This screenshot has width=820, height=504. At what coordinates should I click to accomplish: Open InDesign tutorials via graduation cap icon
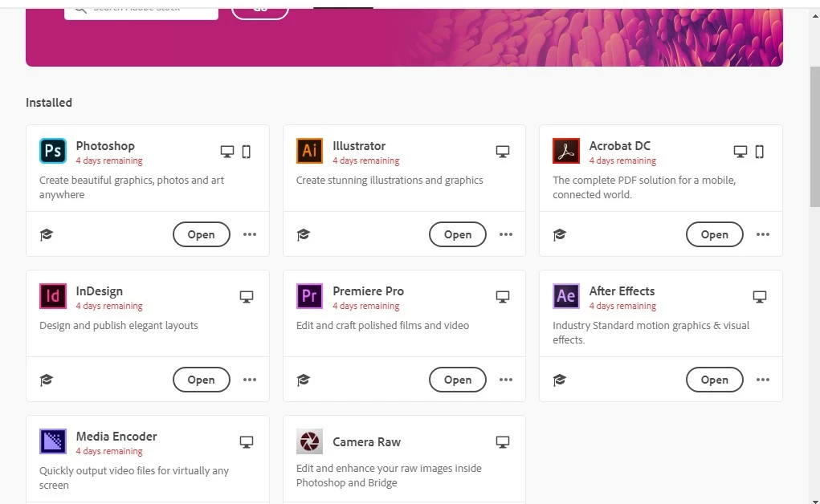[x=47, y=380]
